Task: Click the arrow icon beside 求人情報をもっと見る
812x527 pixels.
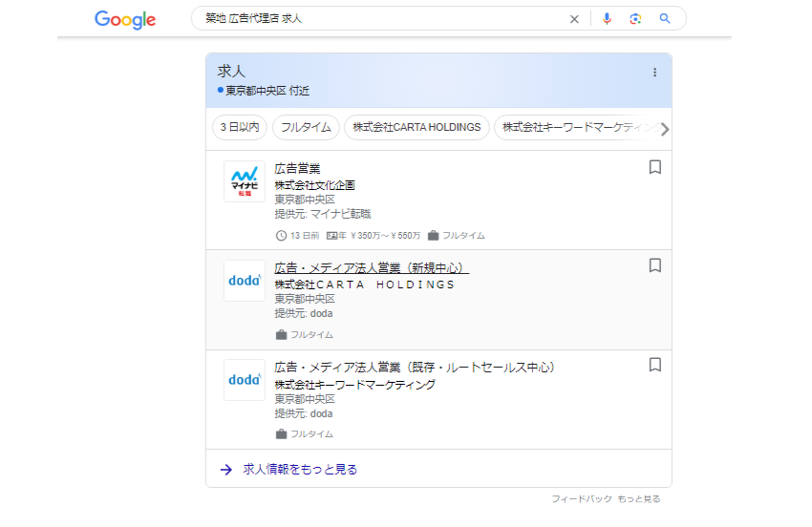Action: click(x=226, y=470)
